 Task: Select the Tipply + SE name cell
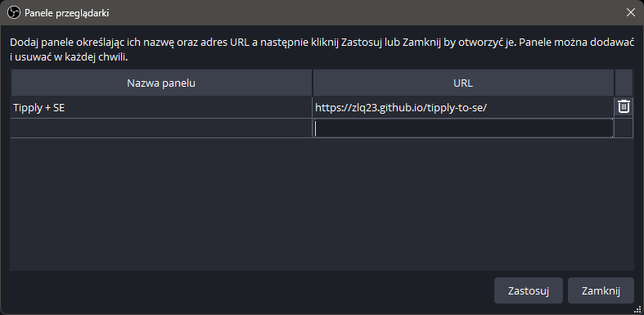(x=161, y=108)
